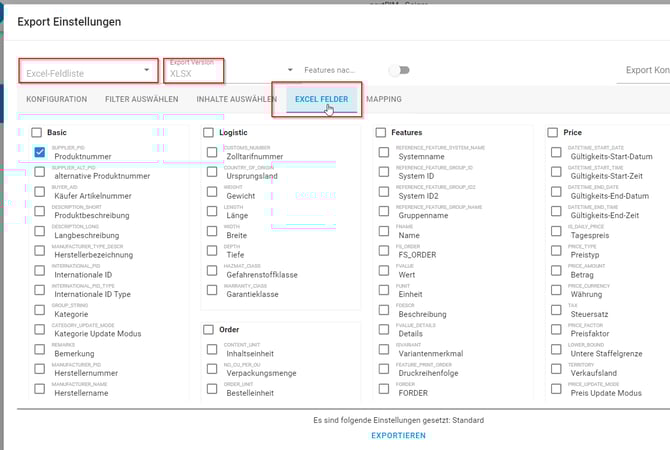670x450 pixels.
Task: Open the Mapping tab
Action: pyautogui.click(x=384, y=100)
